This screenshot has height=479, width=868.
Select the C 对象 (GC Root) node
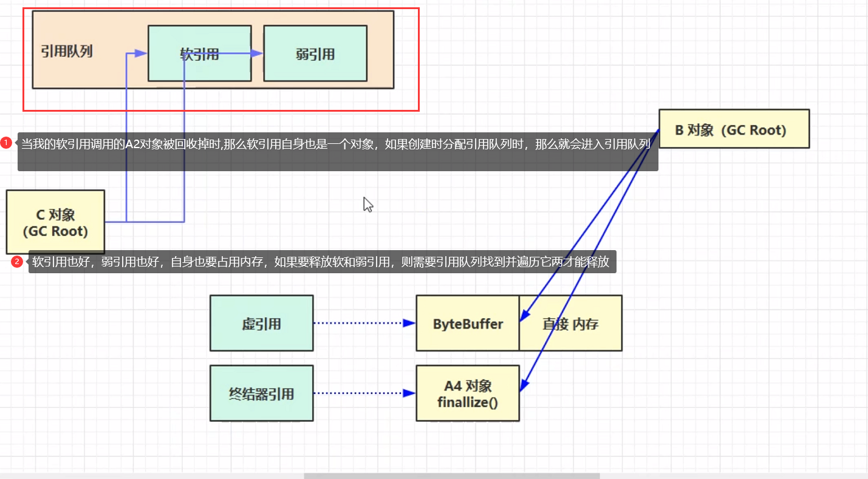coord(55,222)
